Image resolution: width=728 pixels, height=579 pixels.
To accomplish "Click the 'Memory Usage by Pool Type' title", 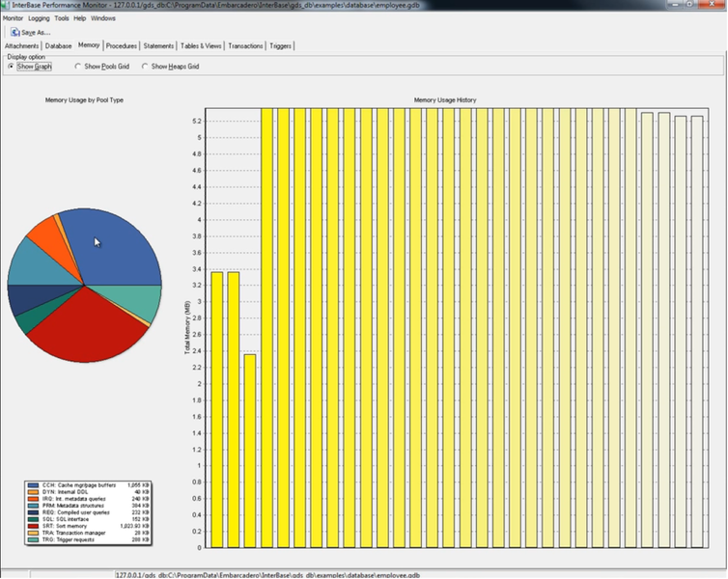I will [x=84, y=99].
